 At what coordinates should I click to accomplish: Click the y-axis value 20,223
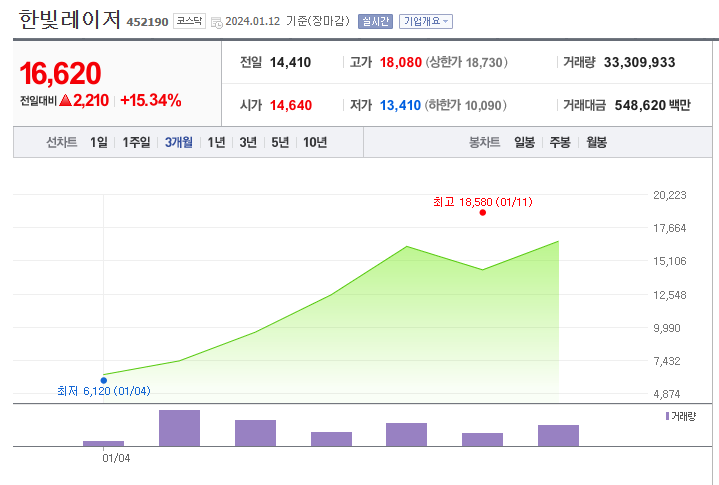click(x=669, y=195)
